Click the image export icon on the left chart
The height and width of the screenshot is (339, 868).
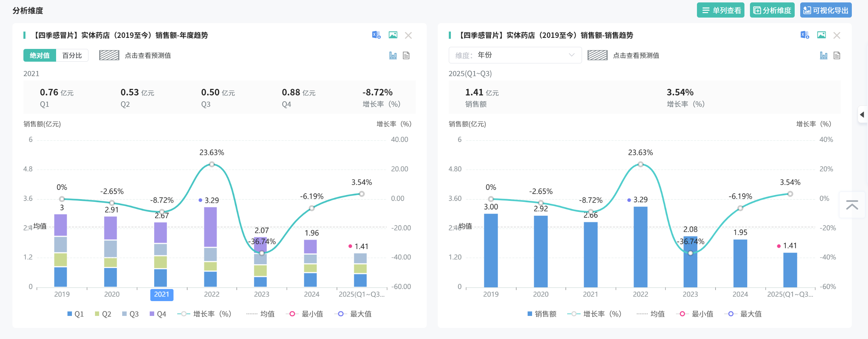[x=393, y=35]
